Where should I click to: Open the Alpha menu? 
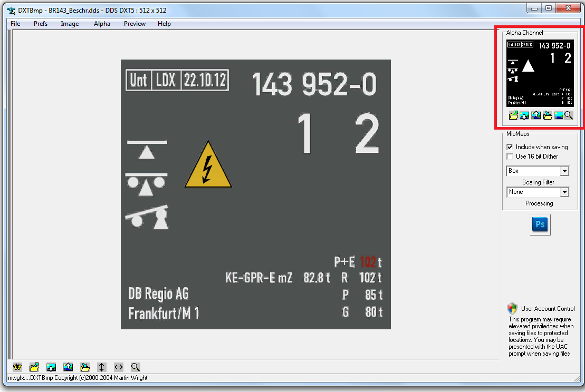coord(102,24)
